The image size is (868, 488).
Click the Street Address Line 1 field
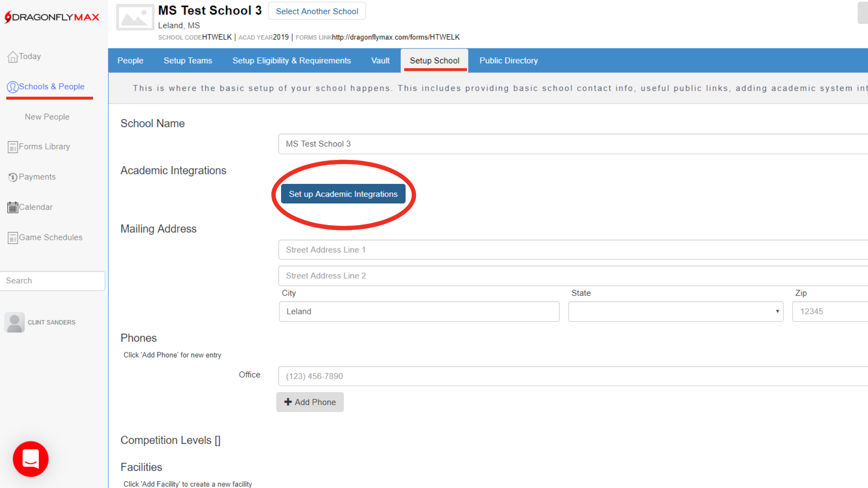570,250
